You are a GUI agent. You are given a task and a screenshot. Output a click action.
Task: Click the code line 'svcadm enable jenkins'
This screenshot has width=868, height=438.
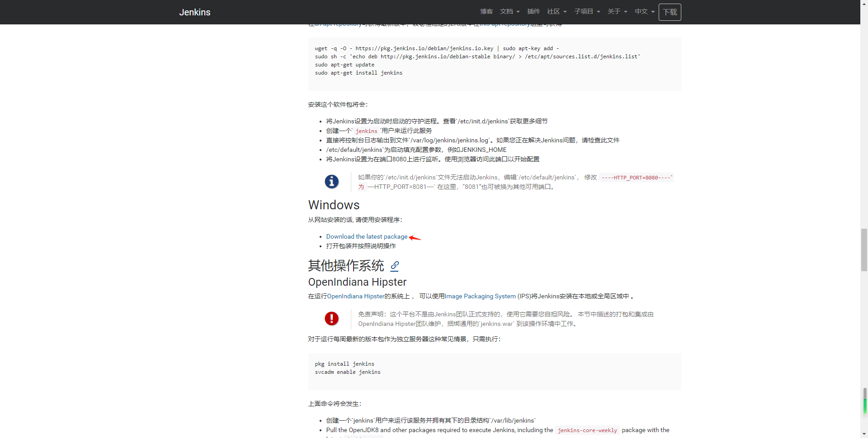click(348, 372)
